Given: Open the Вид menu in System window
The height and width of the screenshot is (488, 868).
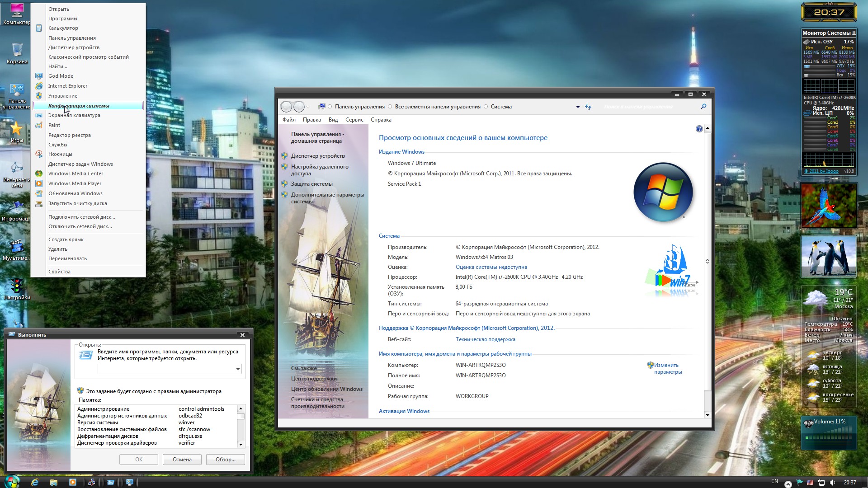Looking at the screenshot, I should [x=333, y=120].
